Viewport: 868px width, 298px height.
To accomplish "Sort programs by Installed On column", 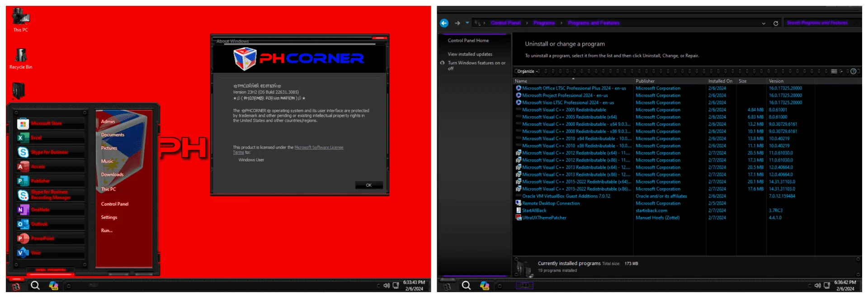I will [721, 81].
